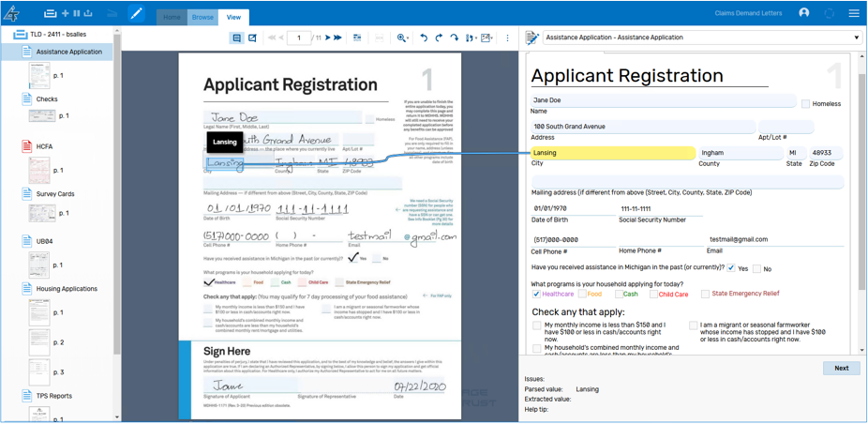Image resolution: width=868 pixels, height=424 pixels.
Task: Switch to the Home tab
Action: pos(172,17)
